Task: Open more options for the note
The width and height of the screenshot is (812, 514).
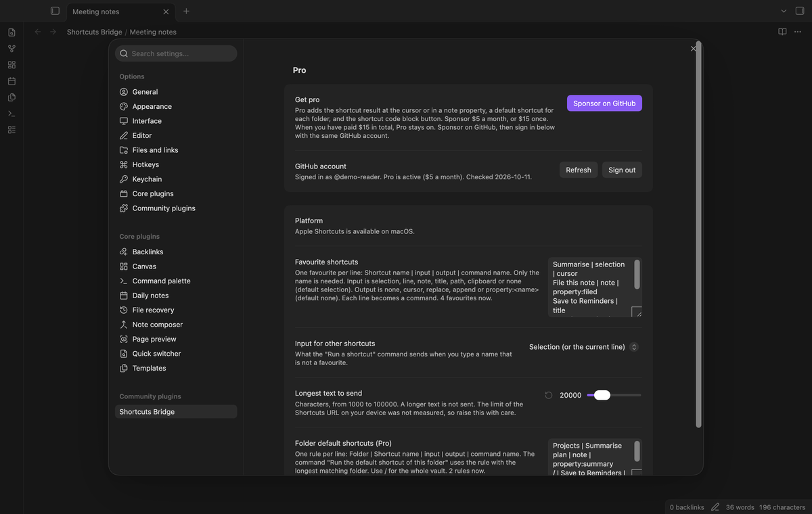Action: (x=798, y=32)
